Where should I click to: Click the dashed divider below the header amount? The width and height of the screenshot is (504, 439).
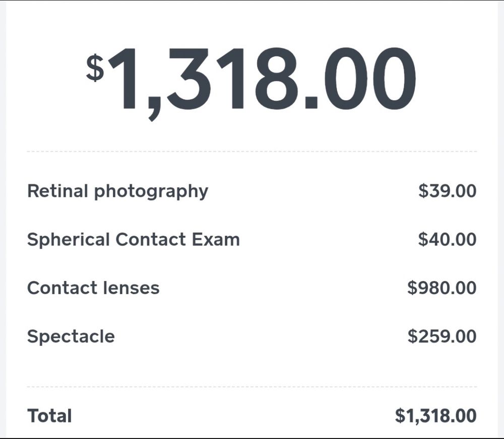click(x=252, y=151)
